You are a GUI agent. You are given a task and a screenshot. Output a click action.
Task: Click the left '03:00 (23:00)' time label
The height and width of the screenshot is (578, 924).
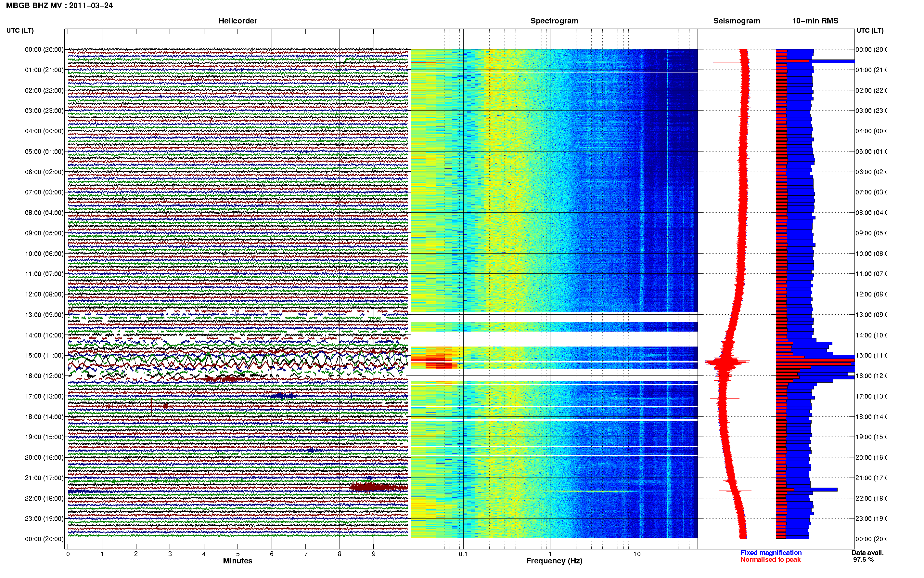coord(44,111)
